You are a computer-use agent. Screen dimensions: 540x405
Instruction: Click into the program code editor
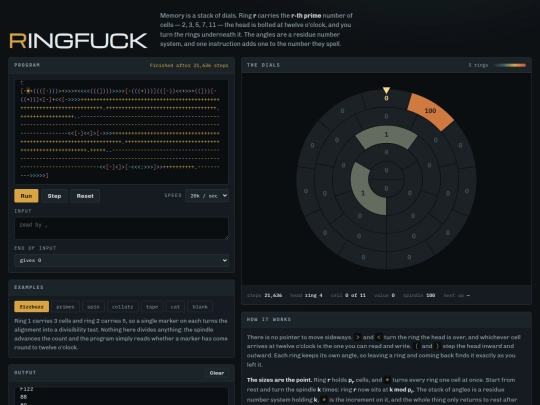tap(121, 132)
